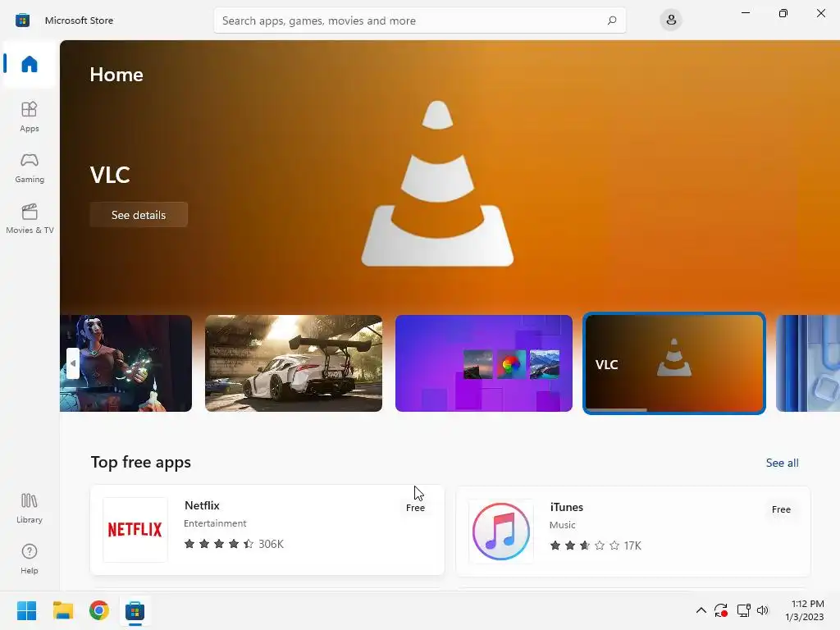The width and height of the screenshot is (840, 630).
Task: Click the search magnifier icon
Action: [x=612, y=21]
